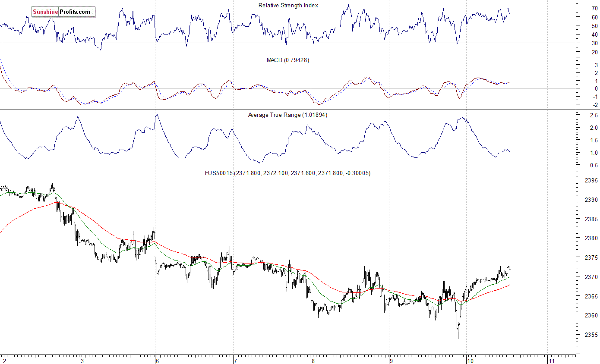Click the ATR axis value 2.5

594,115
